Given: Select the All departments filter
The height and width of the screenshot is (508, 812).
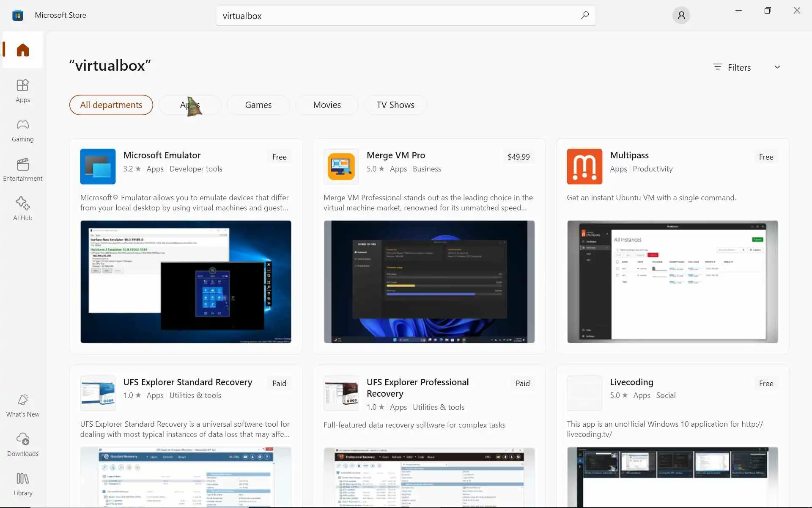Looking at the screenshot, I should pyautogui.click(x=111, y=105).
